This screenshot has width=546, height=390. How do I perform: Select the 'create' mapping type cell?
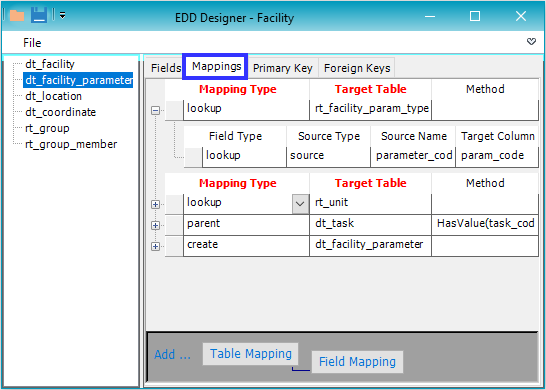[246, 246]
